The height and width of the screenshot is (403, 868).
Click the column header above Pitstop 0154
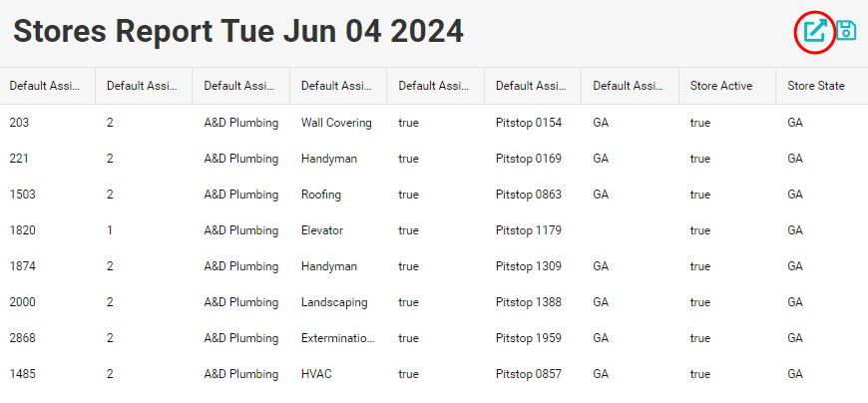coord(530,86)
